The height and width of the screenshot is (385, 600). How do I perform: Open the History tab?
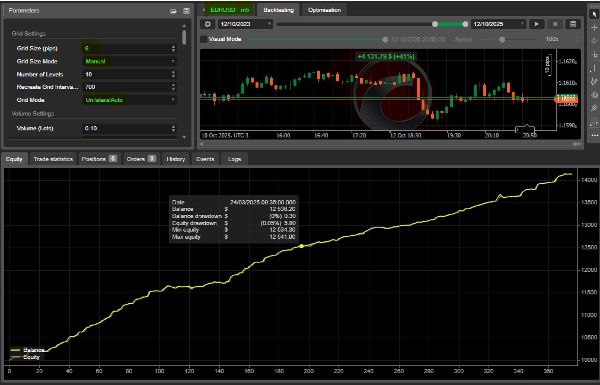tap(176, 159)
